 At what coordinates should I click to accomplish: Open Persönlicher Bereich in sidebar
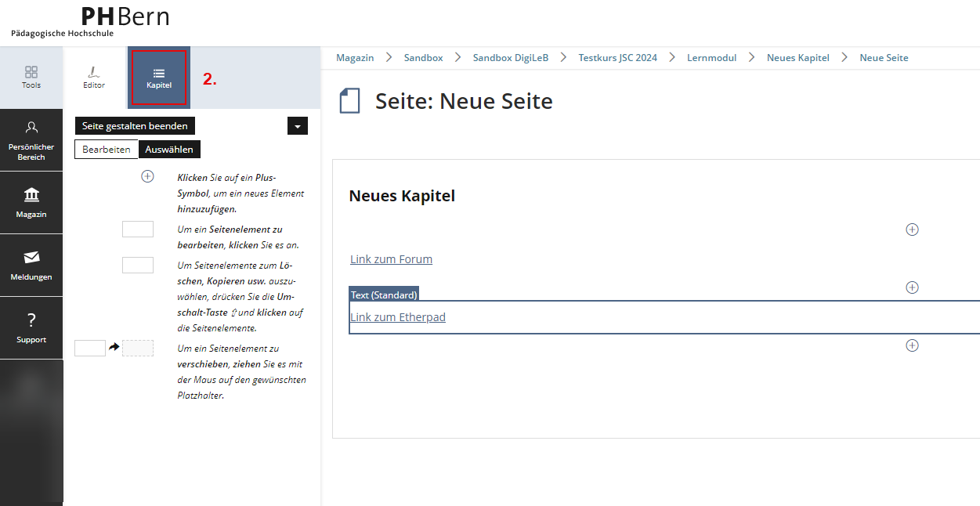pos(31,140)
